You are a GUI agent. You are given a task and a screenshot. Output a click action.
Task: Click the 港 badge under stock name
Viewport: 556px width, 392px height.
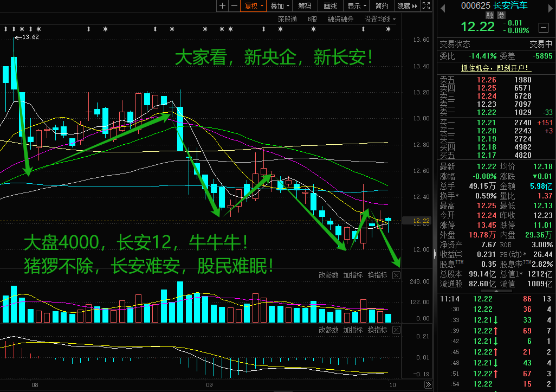click(x=501, y=15)
